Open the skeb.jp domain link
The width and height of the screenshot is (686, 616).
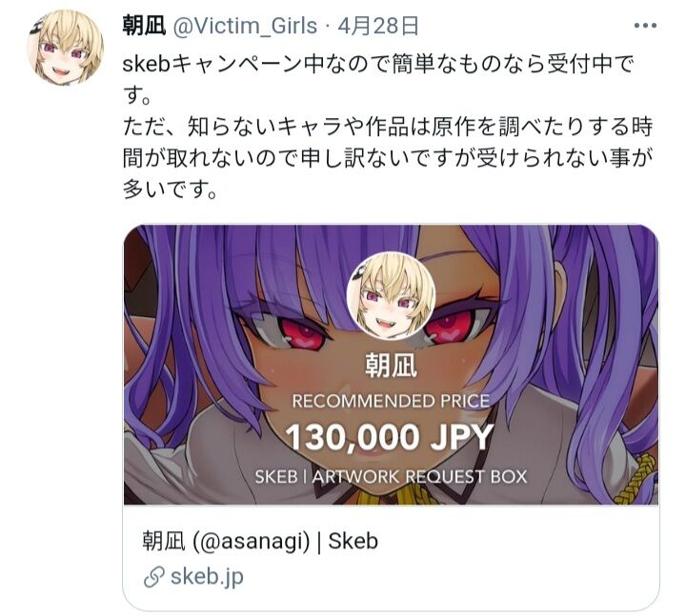[x=207, y=577]
